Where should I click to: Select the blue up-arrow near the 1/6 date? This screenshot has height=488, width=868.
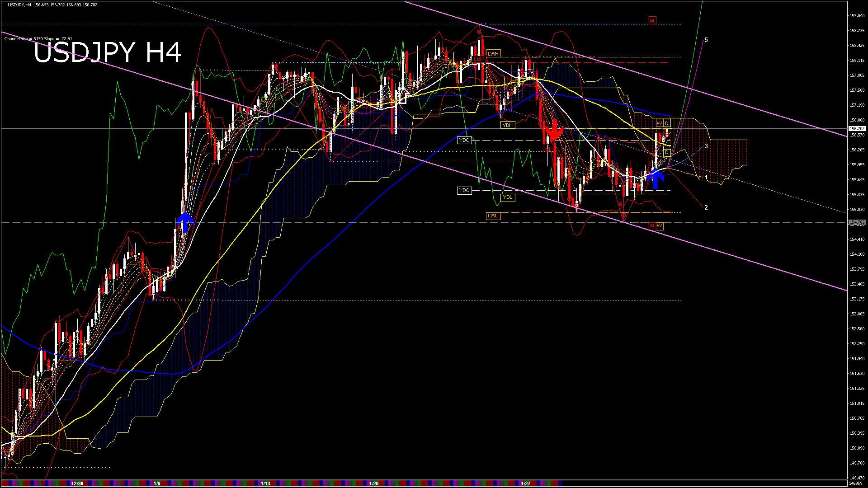pos(185,222)
